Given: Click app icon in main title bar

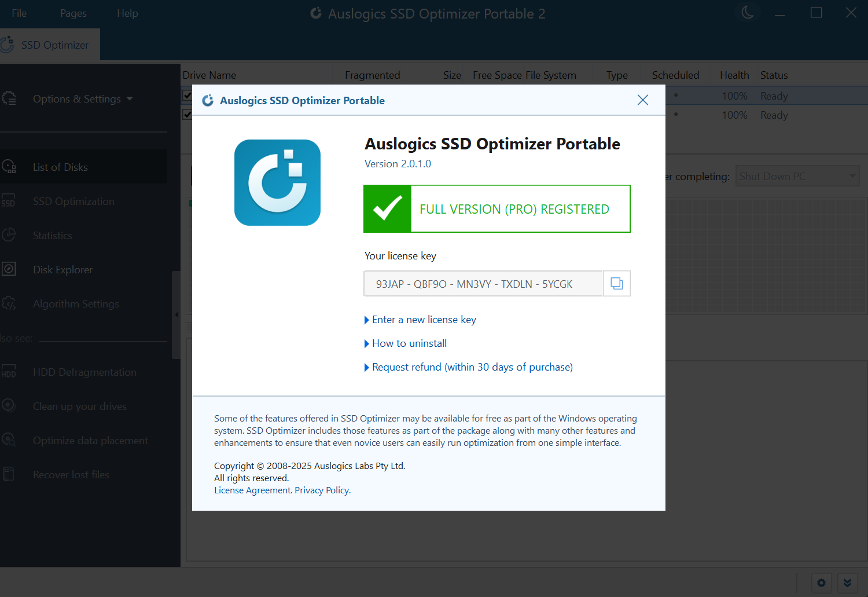Looking at the screenshot, I should coord(316,13).
